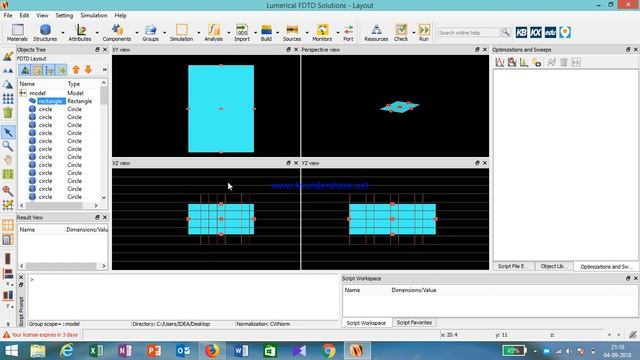The height and width of the screenshot is (360, 640).
Task: Open the Setting menu
Action: tap(64, 16)
